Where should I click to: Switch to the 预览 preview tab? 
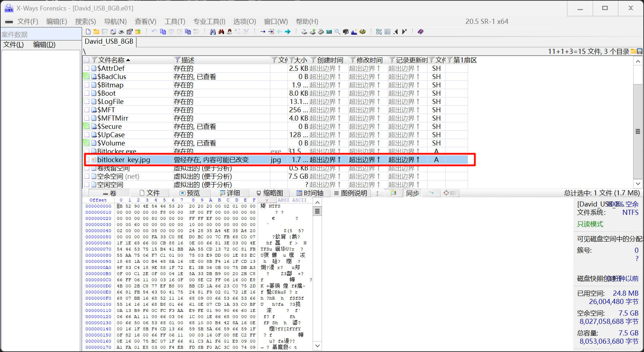[190, 193]
